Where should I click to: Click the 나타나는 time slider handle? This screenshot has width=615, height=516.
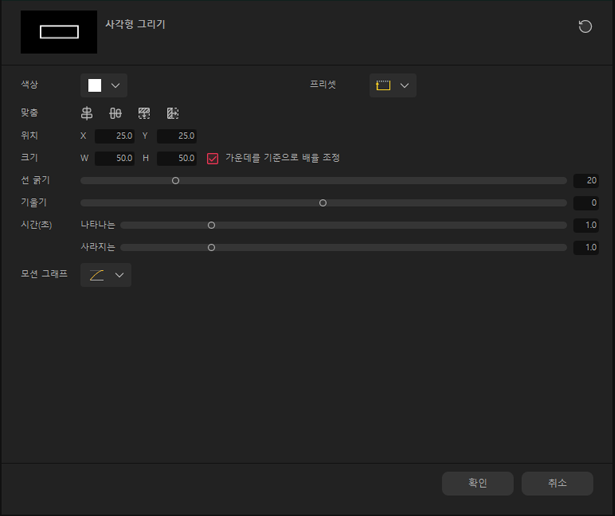(x=211, y=225)
